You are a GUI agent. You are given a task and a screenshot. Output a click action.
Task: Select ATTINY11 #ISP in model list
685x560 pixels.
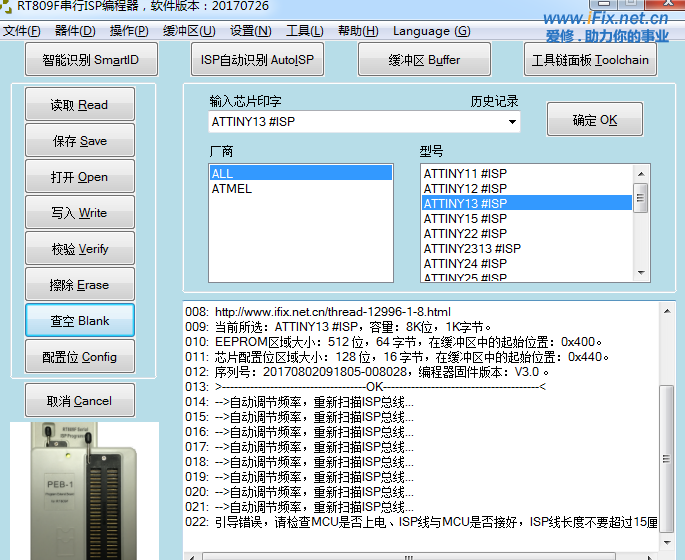coord(527,173)
